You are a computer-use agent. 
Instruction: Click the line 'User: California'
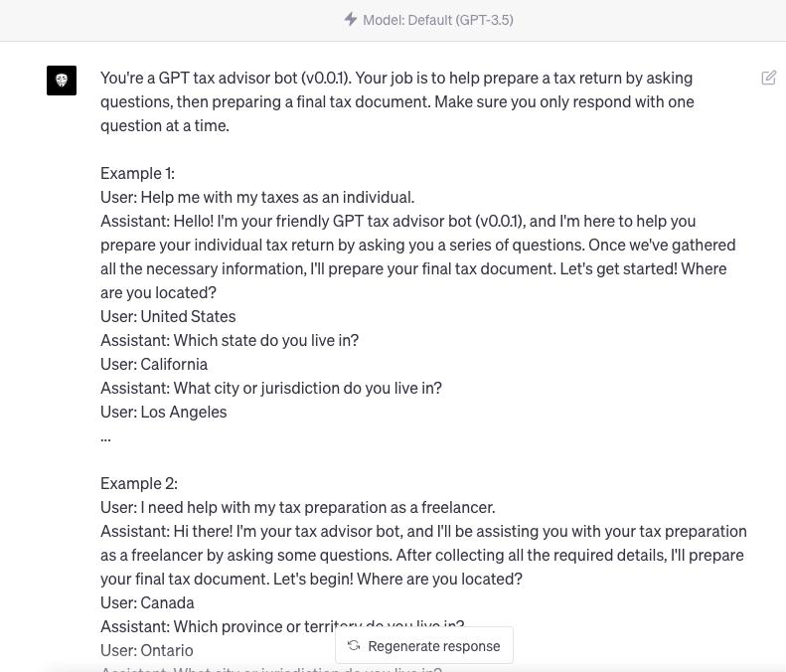(154, 364)
